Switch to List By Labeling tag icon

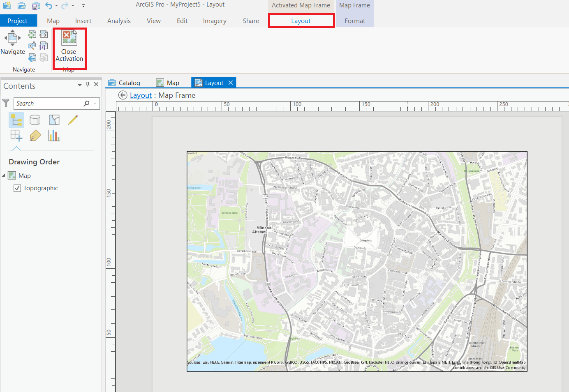tap(35, 136)
